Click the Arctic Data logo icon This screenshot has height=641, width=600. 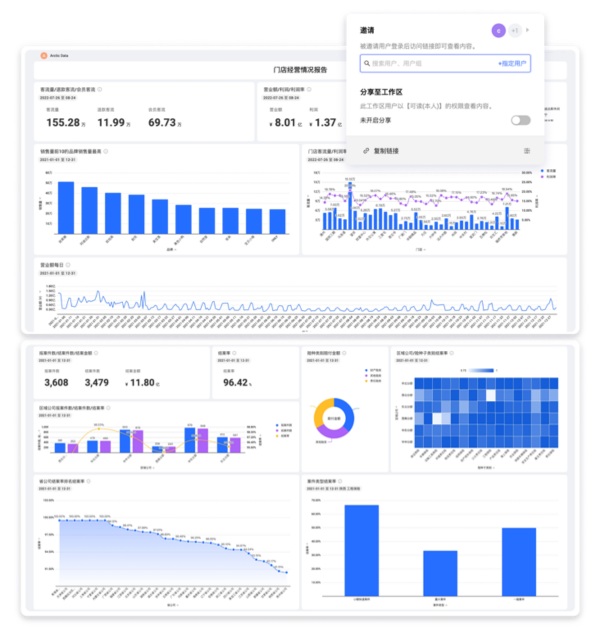click(43, 56)
